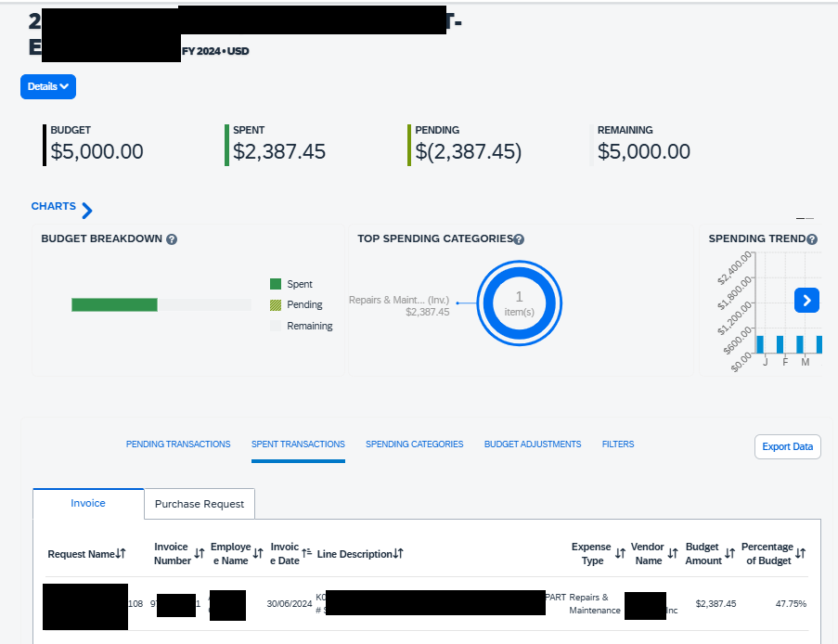Sort by the Request Name column icon

[x=121, y=554]
